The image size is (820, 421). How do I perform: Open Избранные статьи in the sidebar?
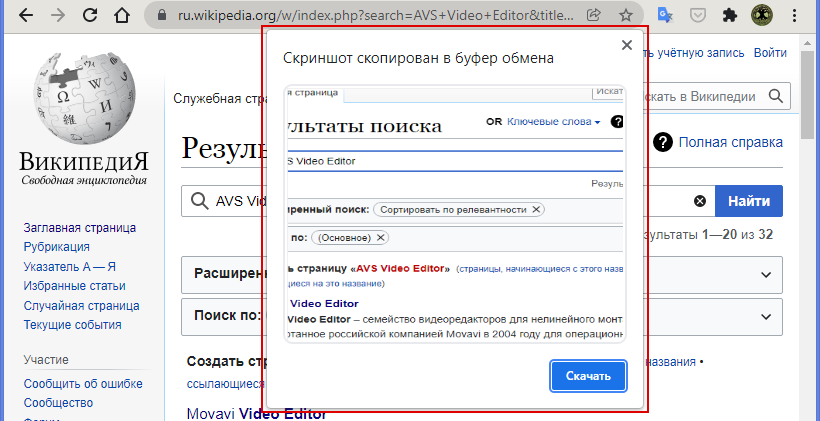pyautogui.click(x=74, y=286)
